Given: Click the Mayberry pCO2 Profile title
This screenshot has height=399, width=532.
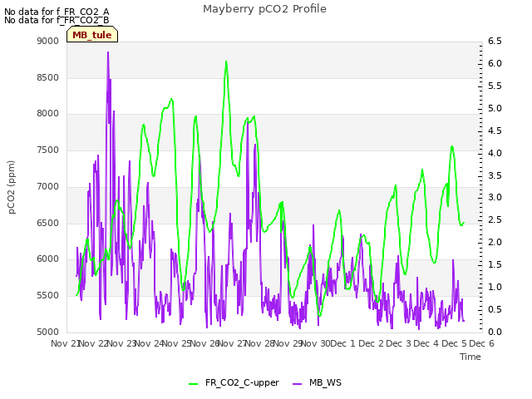Looking at the screenshot, I should point(264,9).
